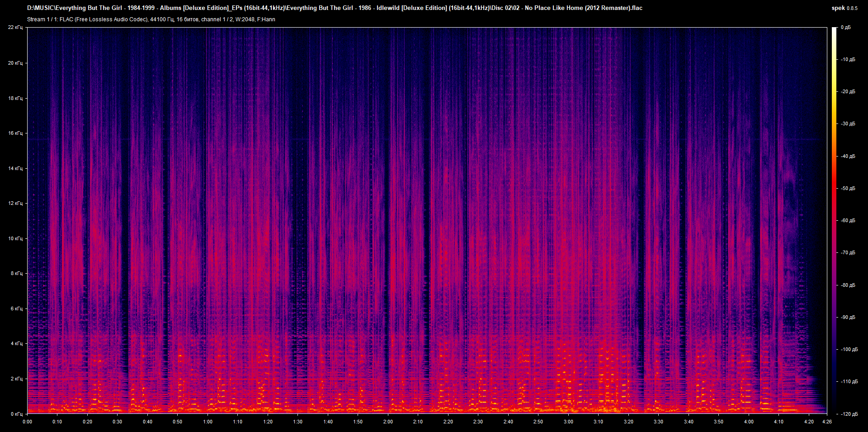Click the 8 kHz frequency axis label
868x432 pixels.
click(17, 273)
